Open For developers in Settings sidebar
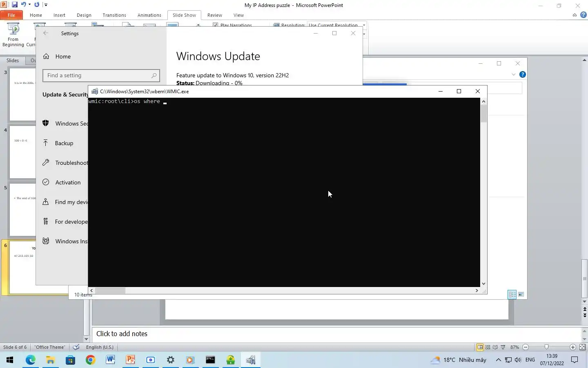This screenshot has height=368, width=588. point(65,222)
